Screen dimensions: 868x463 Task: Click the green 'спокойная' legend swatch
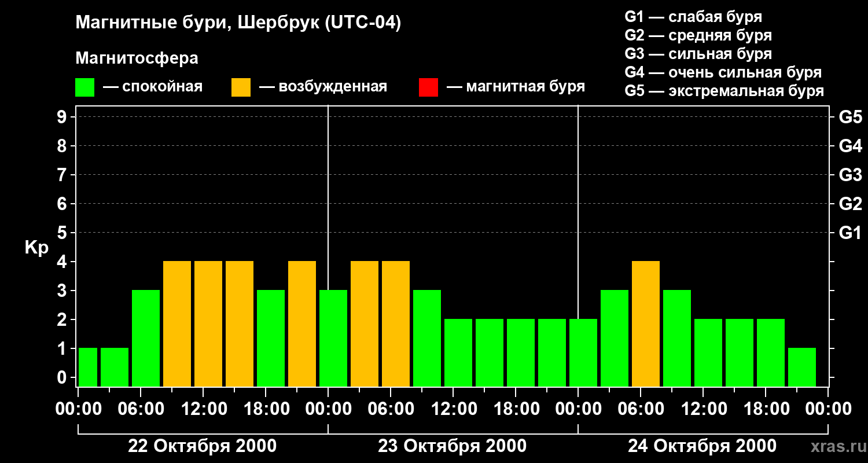(85, 87)
